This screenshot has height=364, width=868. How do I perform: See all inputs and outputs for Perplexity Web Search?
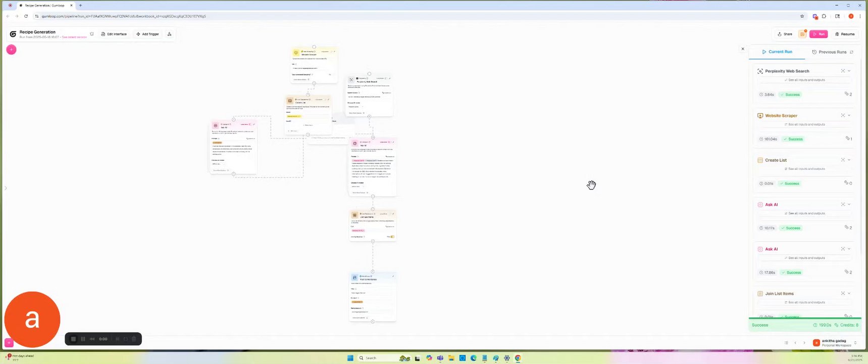coord(804,80)
